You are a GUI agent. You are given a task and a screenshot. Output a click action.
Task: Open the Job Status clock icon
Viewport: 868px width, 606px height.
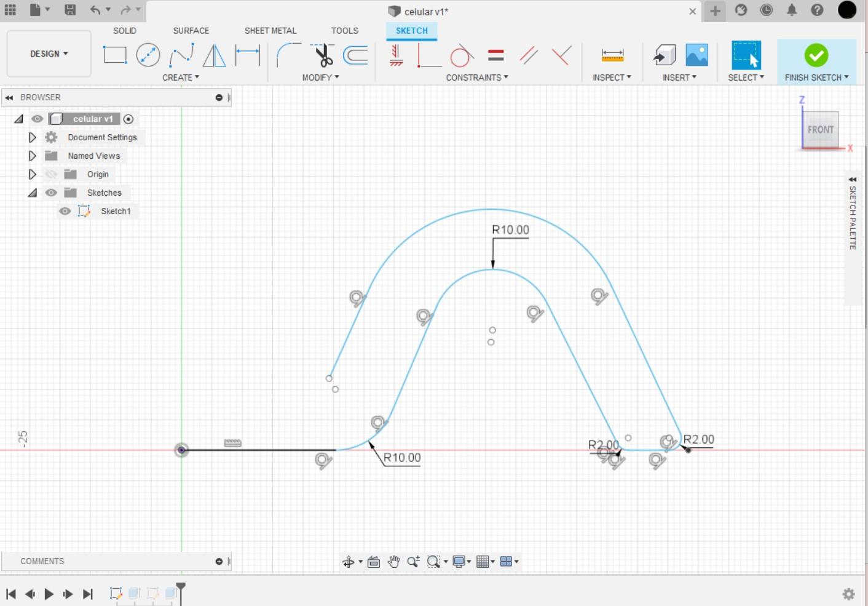[766, 10]
